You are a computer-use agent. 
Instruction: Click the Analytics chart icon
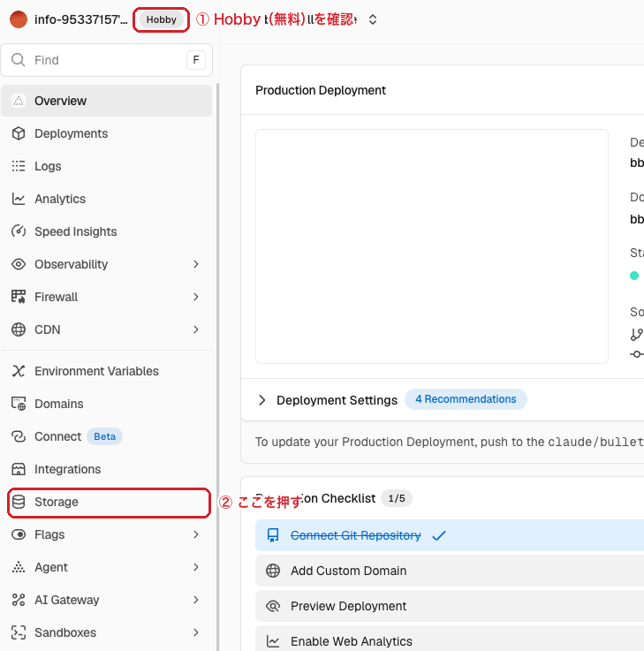click(19, 199)
